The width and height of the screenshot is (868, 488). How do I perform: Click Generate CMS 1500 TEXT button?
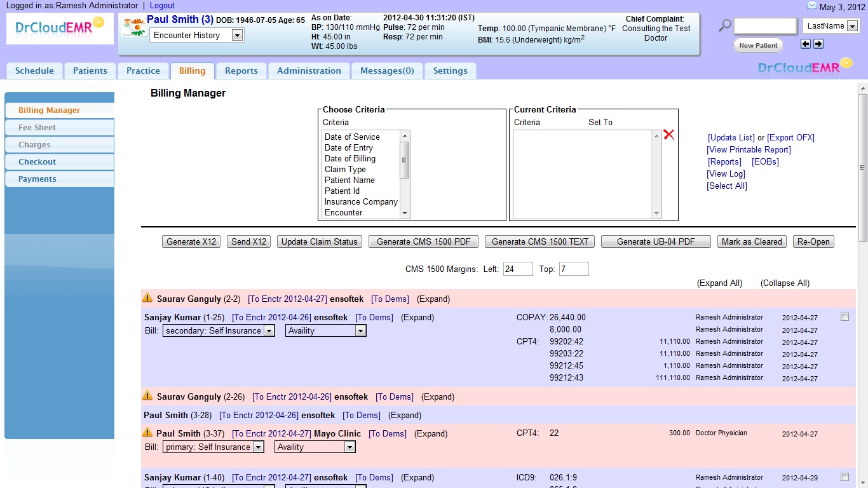540,241
